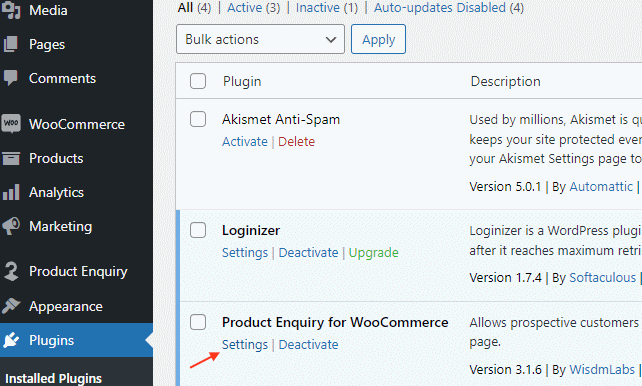Toggle the select-all Plugin header checkbox
The width and height of the screenshot is (642, 386).
pos(198,81)
